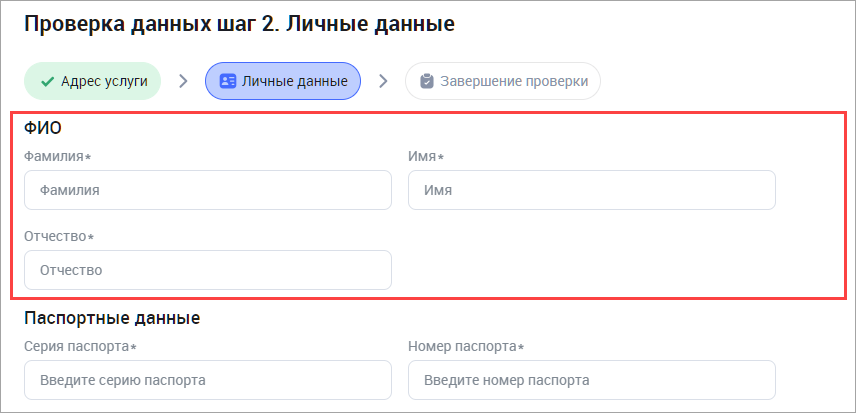Click into the Имя text field
Screen dimensions: 856x413
[591, 190]
